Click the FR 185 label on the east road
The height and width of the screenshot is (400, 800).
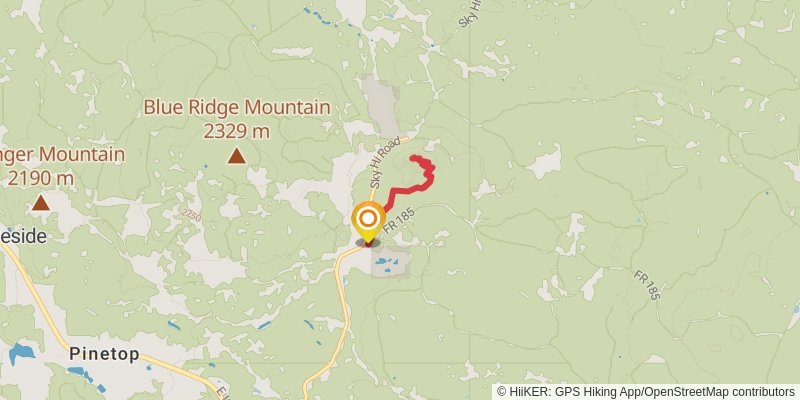647,285
